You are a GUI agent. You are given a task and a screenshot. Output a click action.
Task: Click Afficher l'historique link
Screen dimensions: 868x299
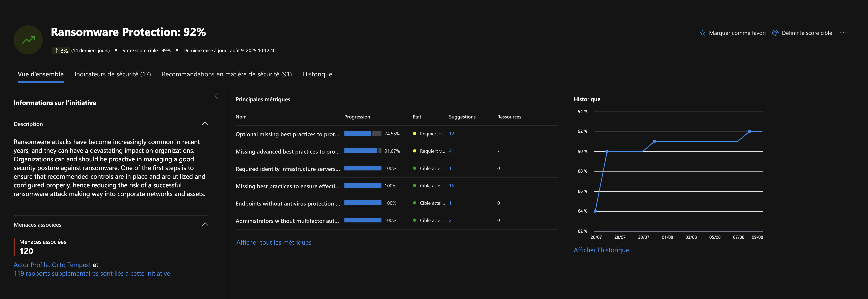601,250
